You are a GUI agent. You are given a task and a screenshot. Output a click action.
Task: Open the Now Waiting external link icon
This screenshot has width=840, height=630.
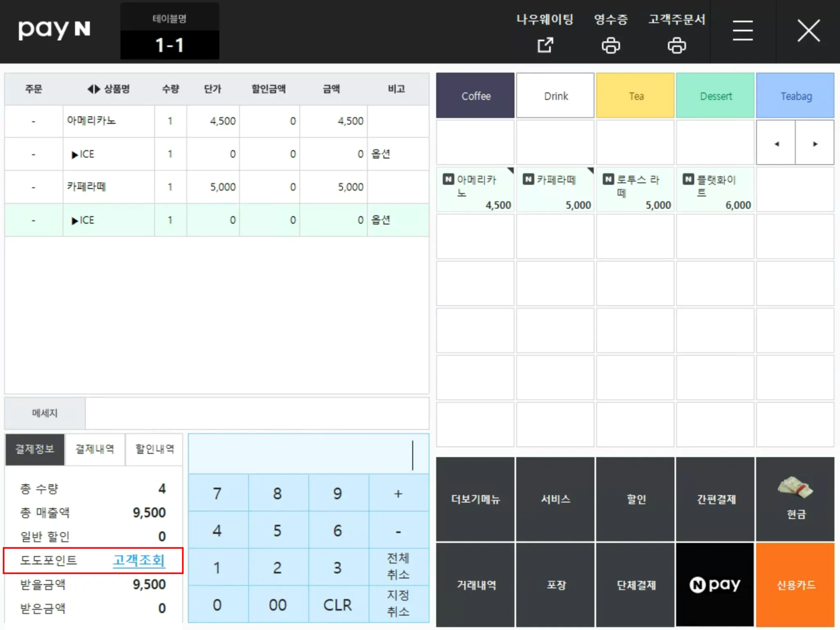(x=545, y=45)
